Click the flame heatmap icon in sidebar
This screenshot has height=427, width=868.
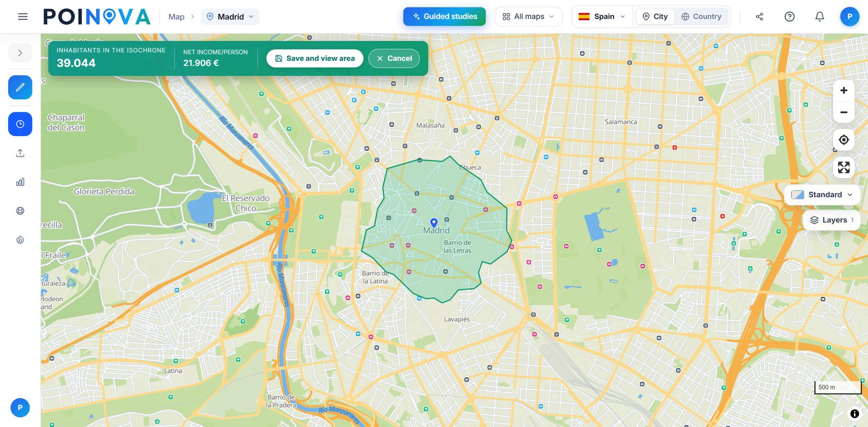[20, 240]
